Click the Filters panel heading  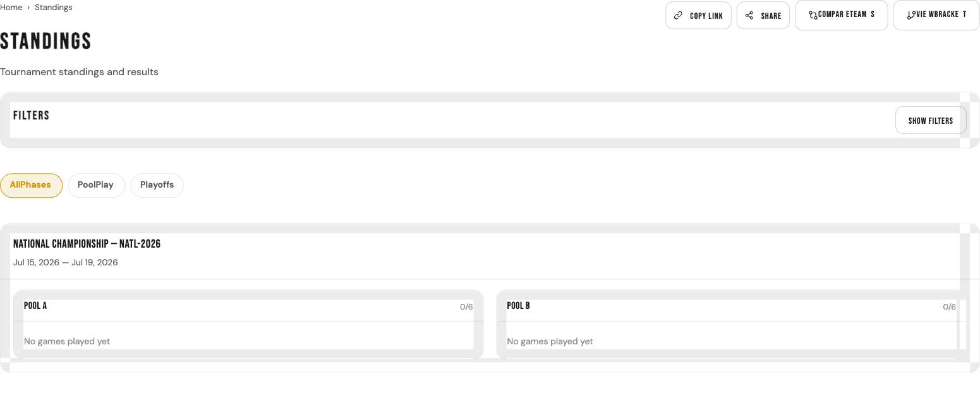click(x=32, y=116)
